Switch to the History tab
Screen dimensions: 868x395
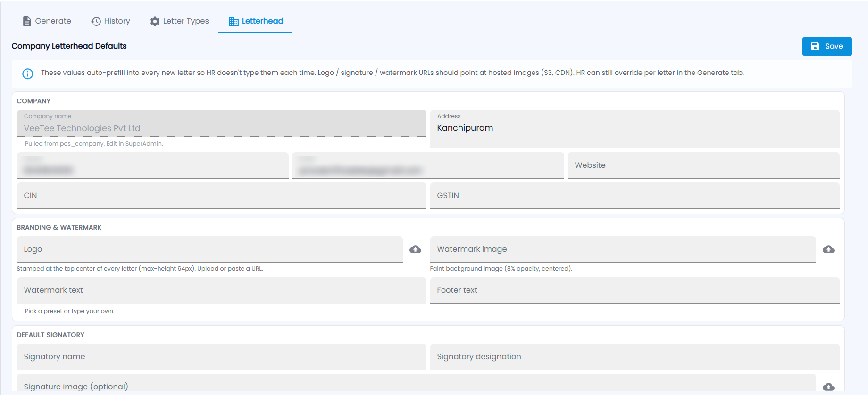(x=111, y=21)
